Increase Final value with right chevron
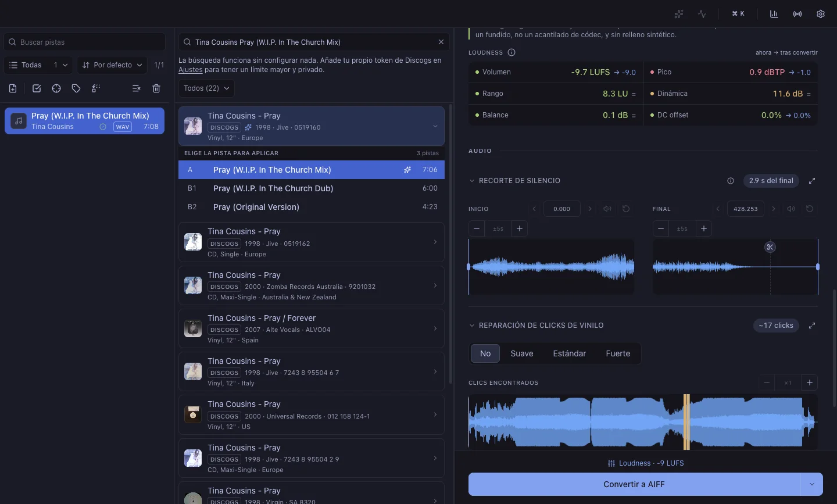Screen dimensions: 837x504 [x=774, y=209]
